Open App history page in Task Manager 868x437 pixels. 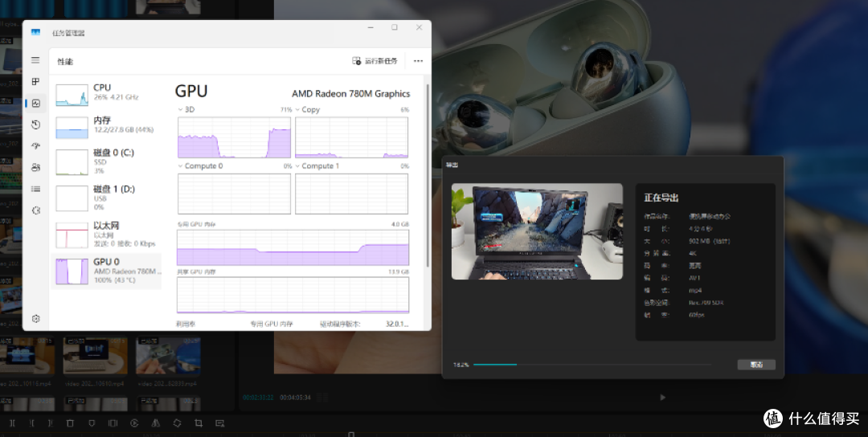[x=35, y=125]
